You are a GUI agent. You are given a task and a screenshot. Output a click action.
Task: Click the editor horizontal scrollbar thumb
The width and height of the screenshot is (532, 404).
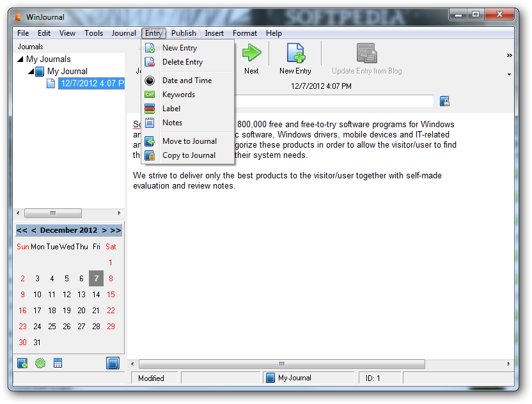pos(281,364)
